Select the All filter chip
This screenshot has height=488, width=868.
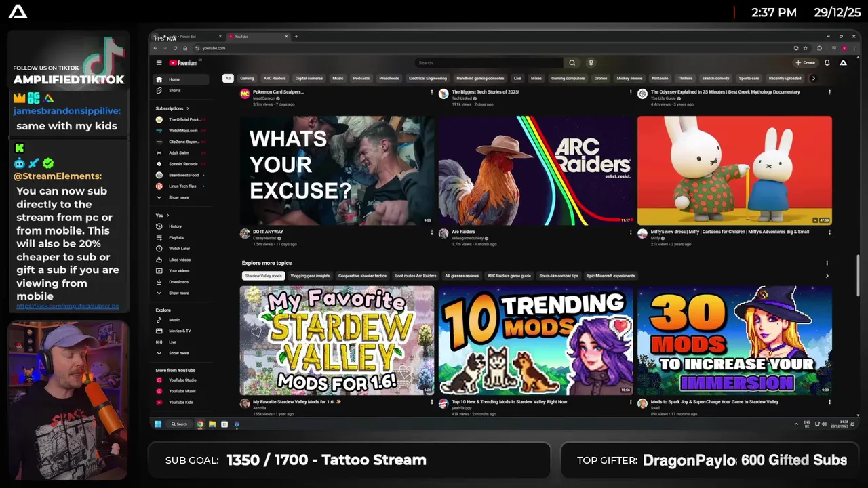click(228, 78)
